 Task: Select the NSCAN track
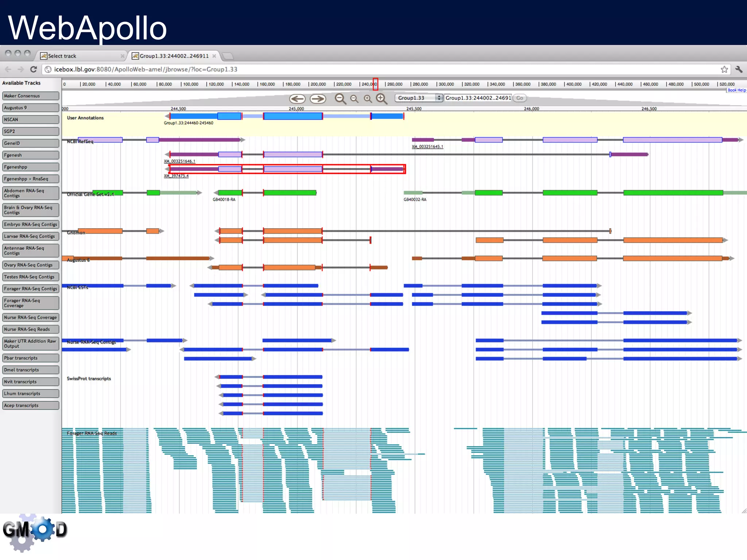[31, 120]
